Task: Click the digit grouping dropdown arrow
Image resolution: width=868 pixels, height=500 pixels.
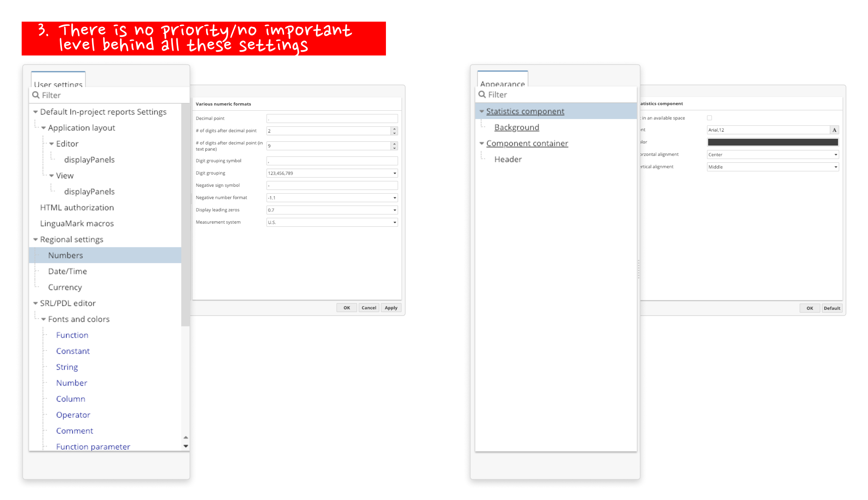Action: [395, 173]
